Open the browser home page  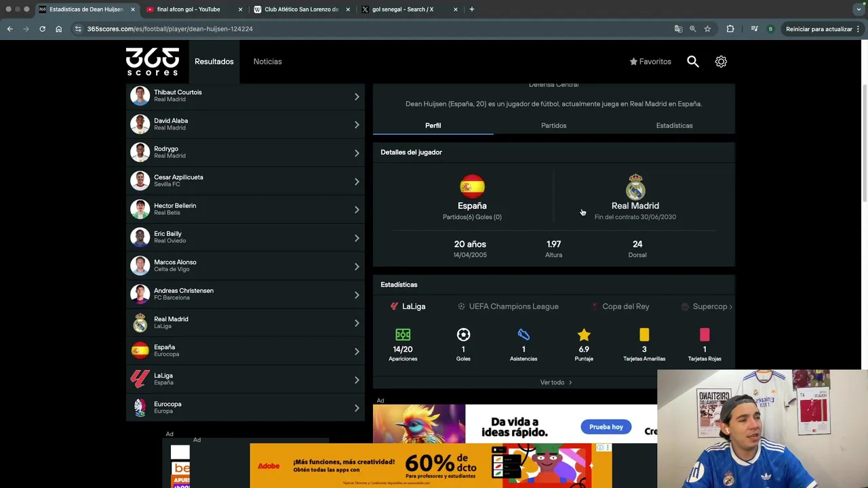coord(58,29)
